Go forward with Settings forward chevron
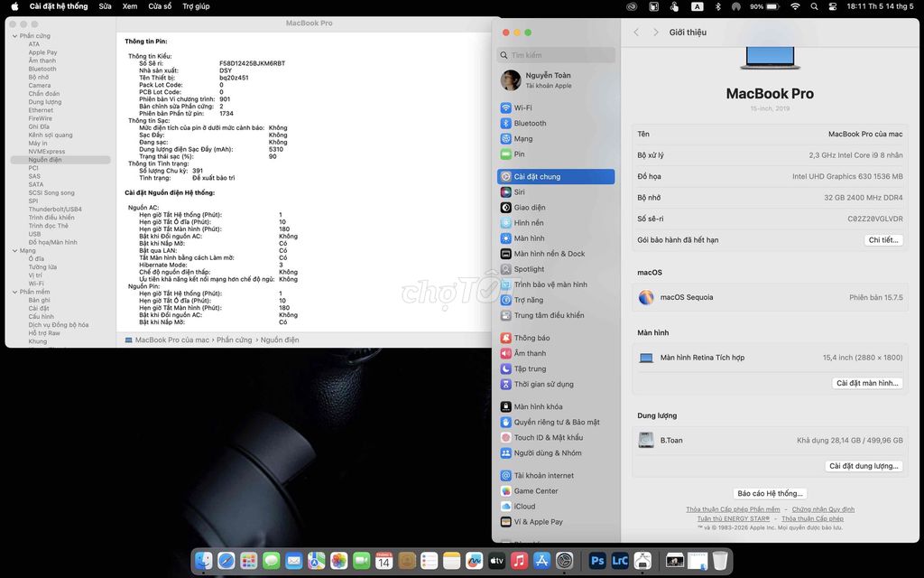 (x=655, y=33)
